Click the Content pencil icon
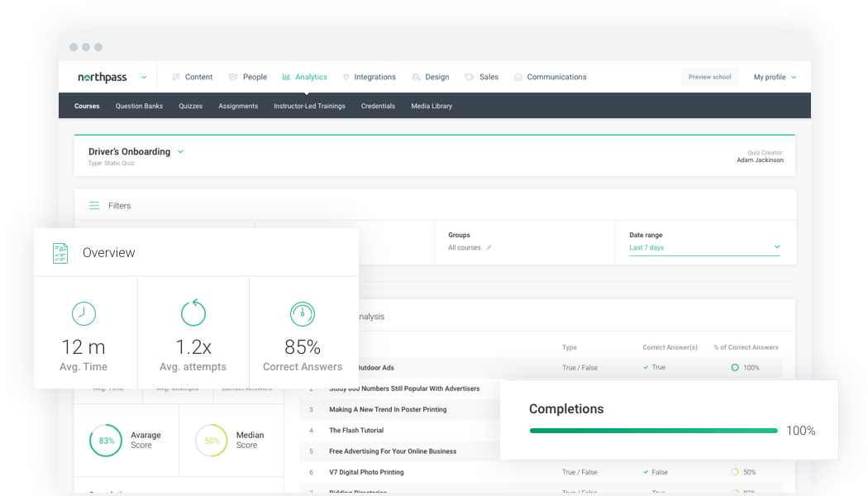 click(x=176, y=77)
